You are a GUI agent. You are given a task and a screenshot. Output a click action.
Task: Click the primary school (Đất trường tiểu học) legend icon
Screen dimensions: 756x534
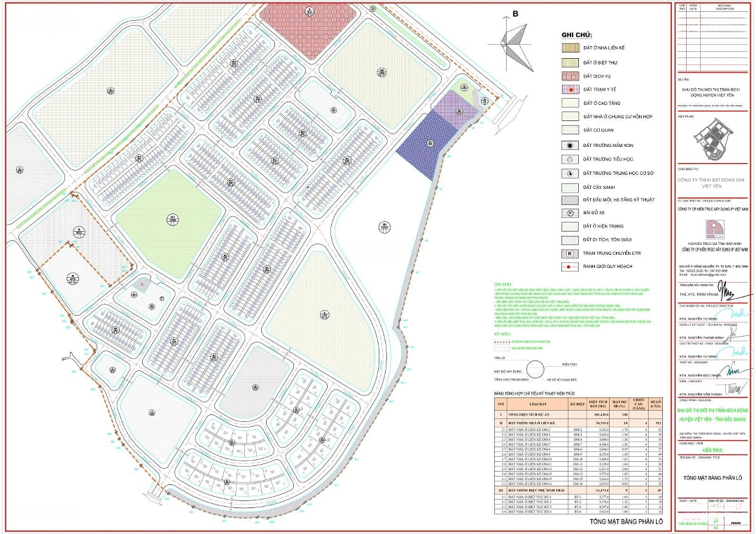pyautogui.click(x=570, y=159)
